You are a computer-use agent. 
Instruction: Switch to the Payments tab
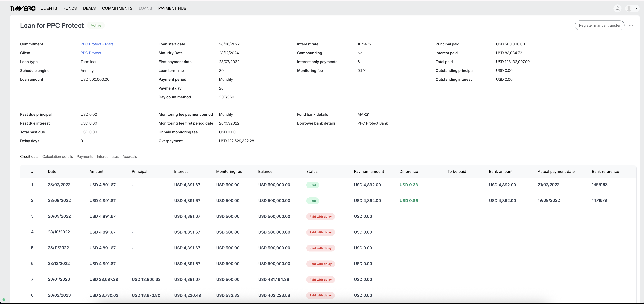(x=85, y=157)
